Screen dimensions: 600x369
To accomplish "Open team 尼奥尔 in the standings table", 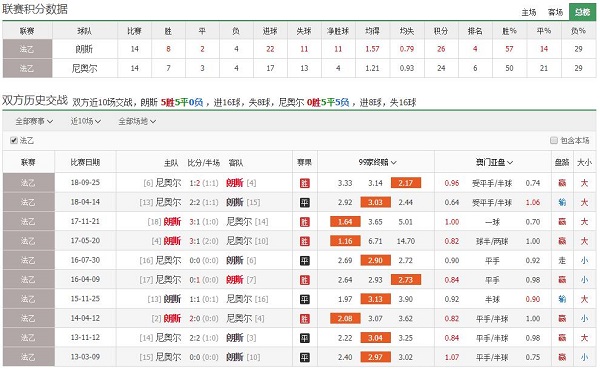I will click(85, 68).
